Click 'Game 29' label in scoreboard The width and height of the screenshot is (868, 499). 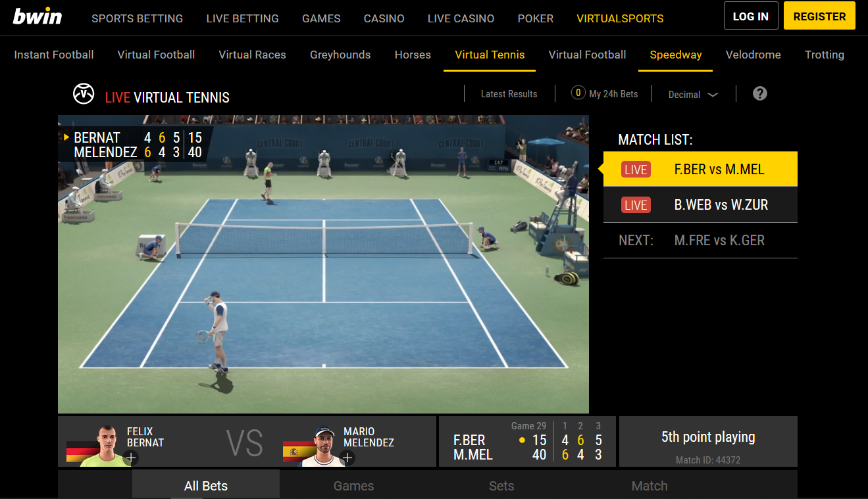(528, 426)
